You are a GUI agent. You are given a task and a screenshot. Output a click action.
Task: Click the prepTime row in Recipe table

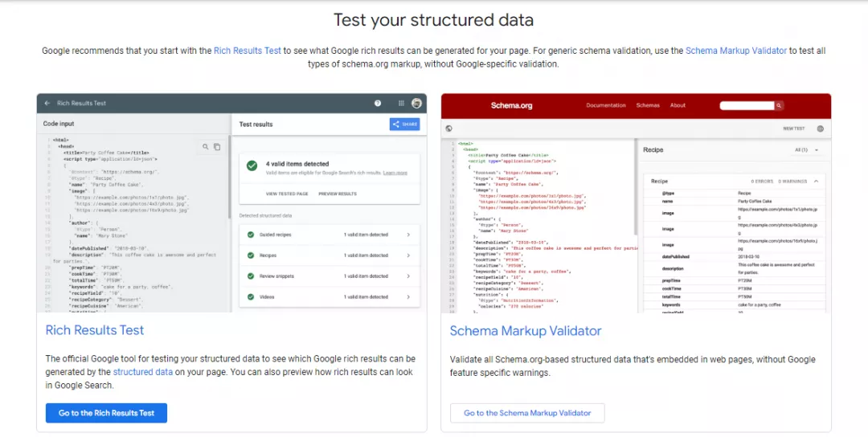pos(734,280)
